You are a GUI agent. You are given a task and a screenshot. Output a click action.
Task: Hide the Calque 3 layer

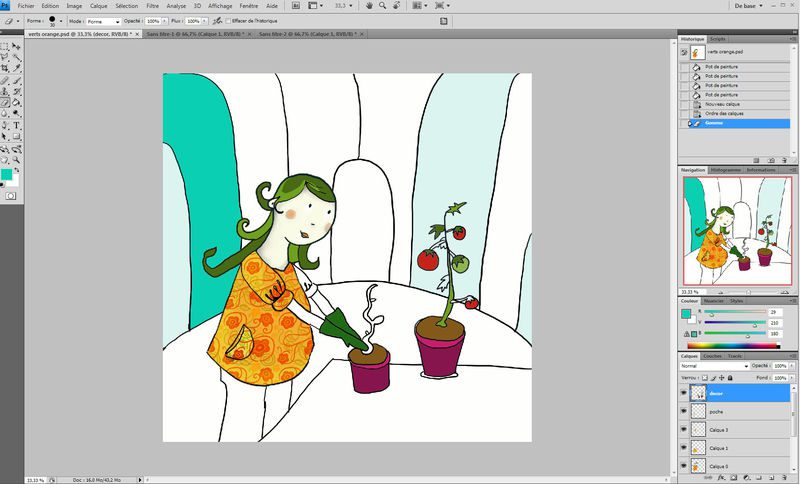684,429
